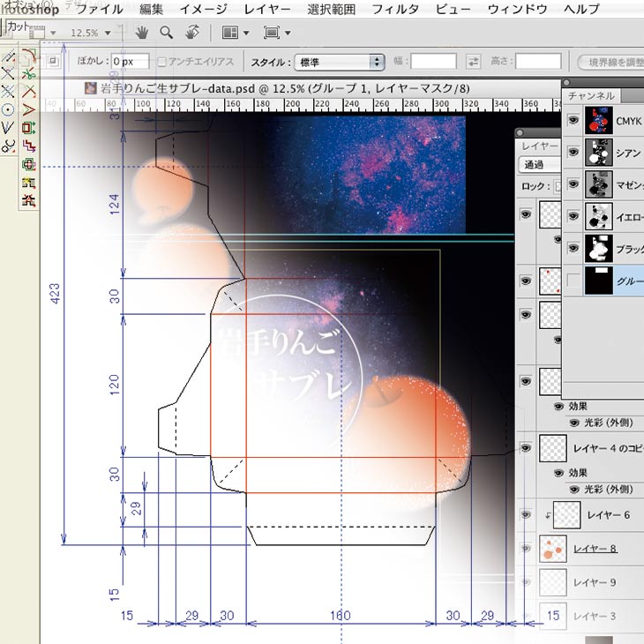
Task: Open the ファイル menu
Action: pos(100,9)
